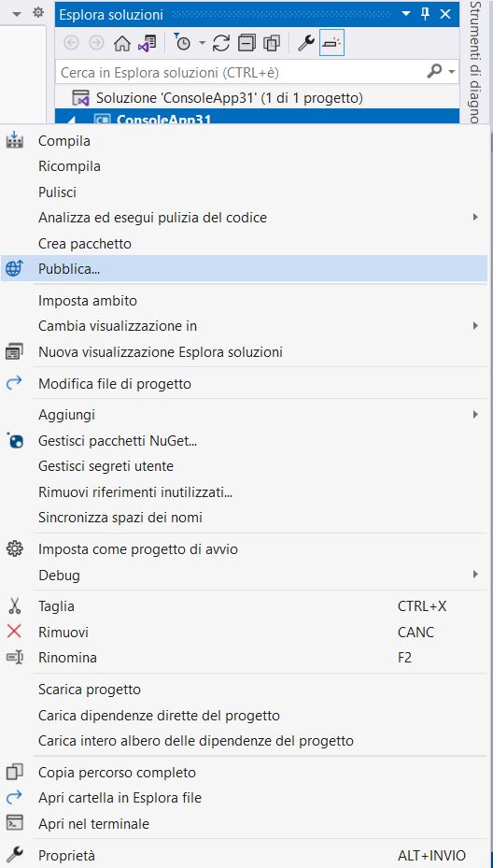
Task: Expand the Aggiungi submenu arrow
Action: coord(474,414)
